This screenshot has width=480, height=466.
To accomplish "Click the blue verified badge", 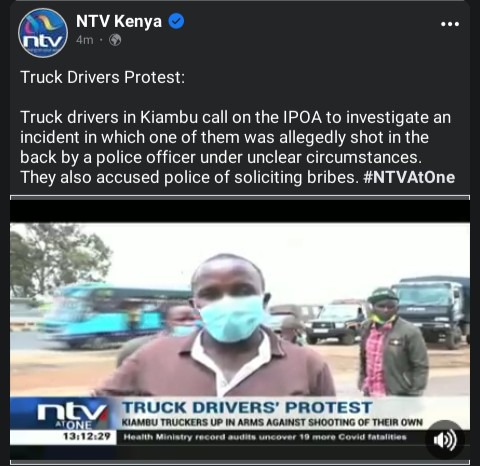I will 176,21.
